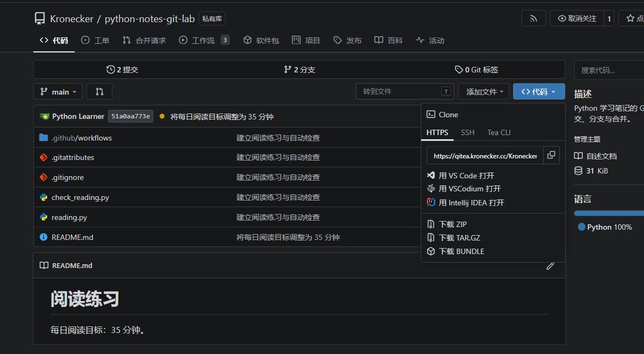644x354 pixels.
Task: Click the 31 KiB repository size
Action: tap(591, 171)
